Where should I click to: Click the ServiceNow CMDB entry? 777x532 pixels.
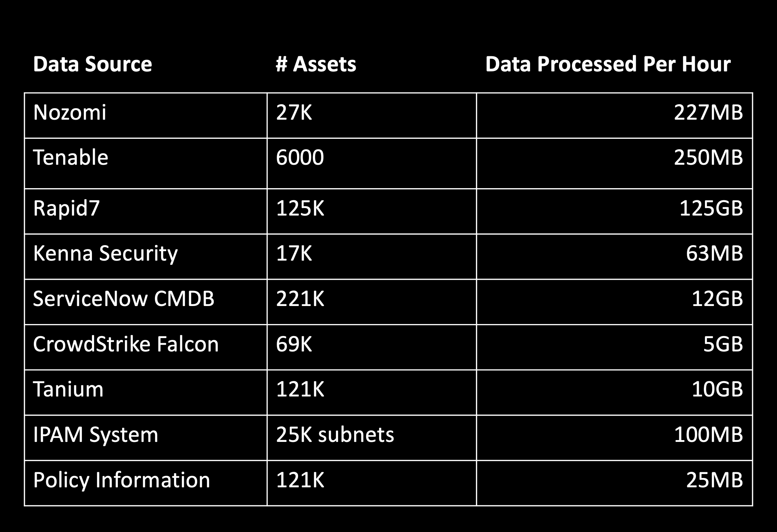click(146, 302)
